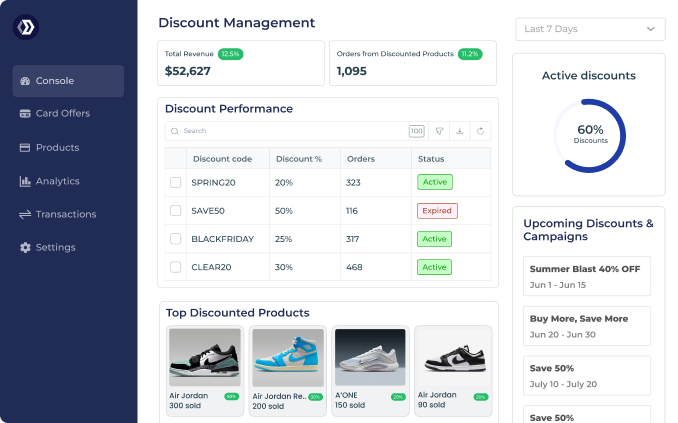Click the Card Offers icon in the sidebar
This screenshot has height=423, width=678.
tap(25, 113)
